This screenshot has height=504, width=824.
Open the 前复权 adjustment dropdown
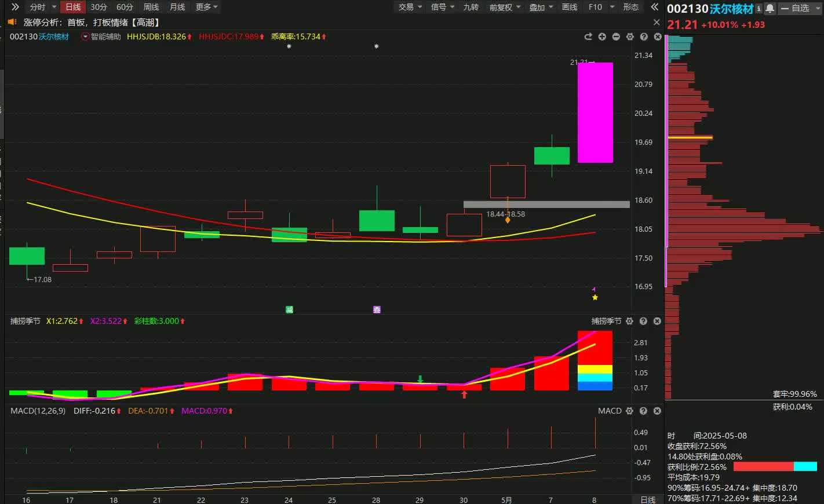click(505, 7)
